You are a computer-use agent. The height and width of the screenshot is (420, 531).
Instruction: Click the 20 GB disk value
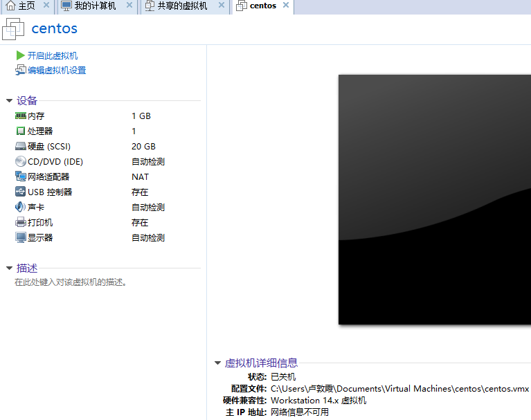(x=143, y=146)
